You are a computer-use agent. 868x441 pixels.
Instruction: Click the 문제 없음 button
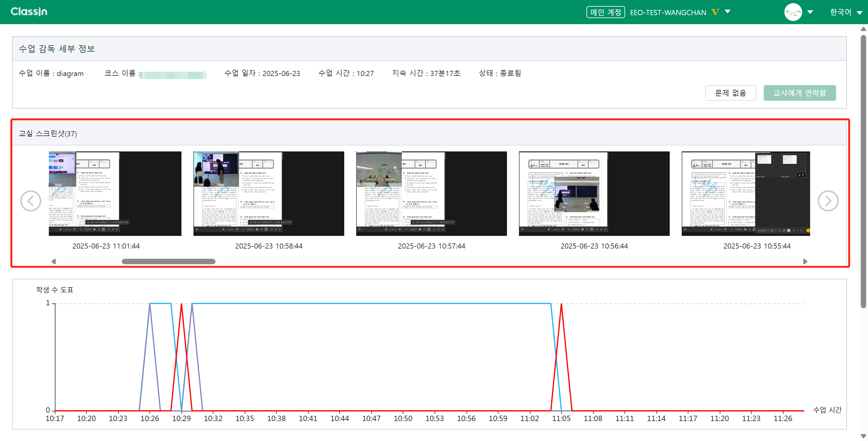(730, 93)
